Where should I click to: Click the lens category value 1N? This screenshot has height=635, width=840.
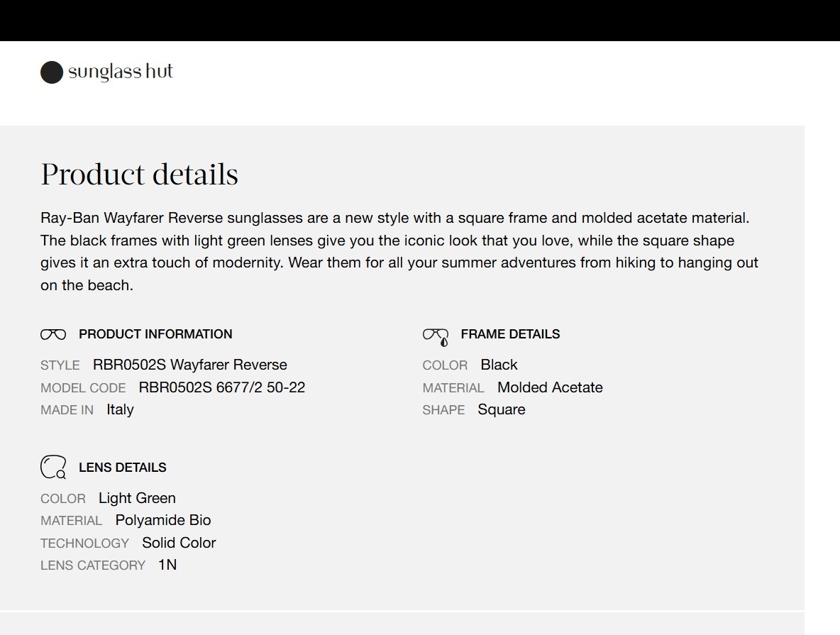click(x=167, y=565)
